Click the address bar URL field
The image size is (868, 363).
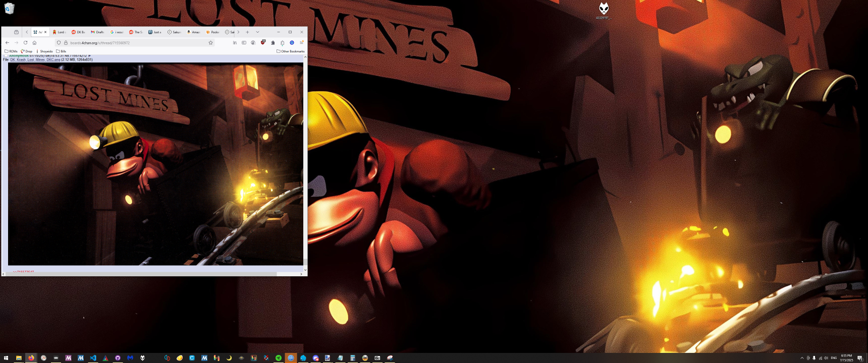point(134,43)
